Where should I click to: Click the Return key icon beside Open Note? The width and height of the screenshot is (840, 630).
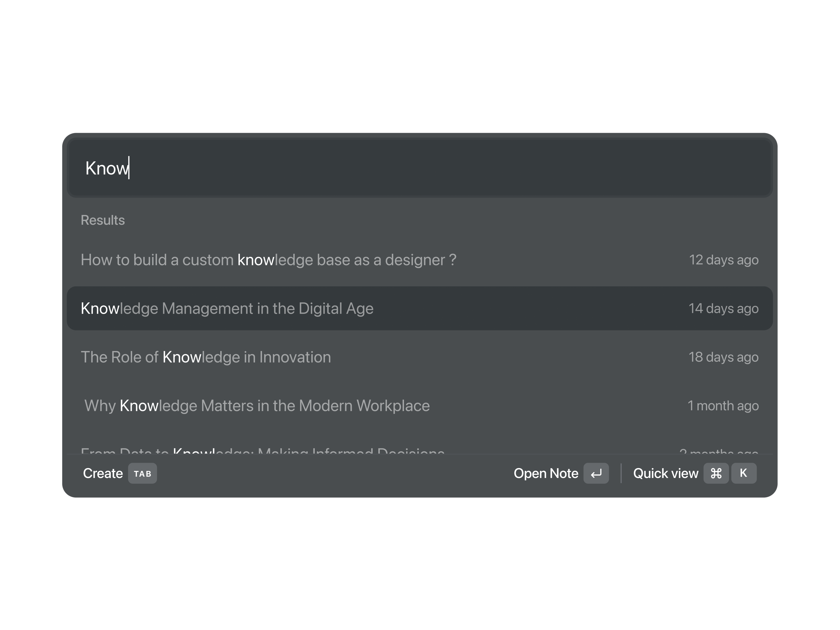596,473
